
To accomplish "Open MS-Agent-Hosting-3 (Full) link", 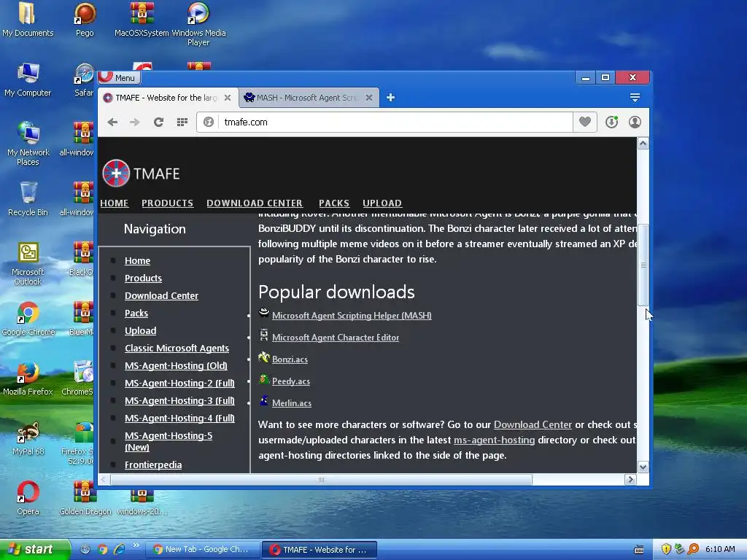I will point(179,401).
